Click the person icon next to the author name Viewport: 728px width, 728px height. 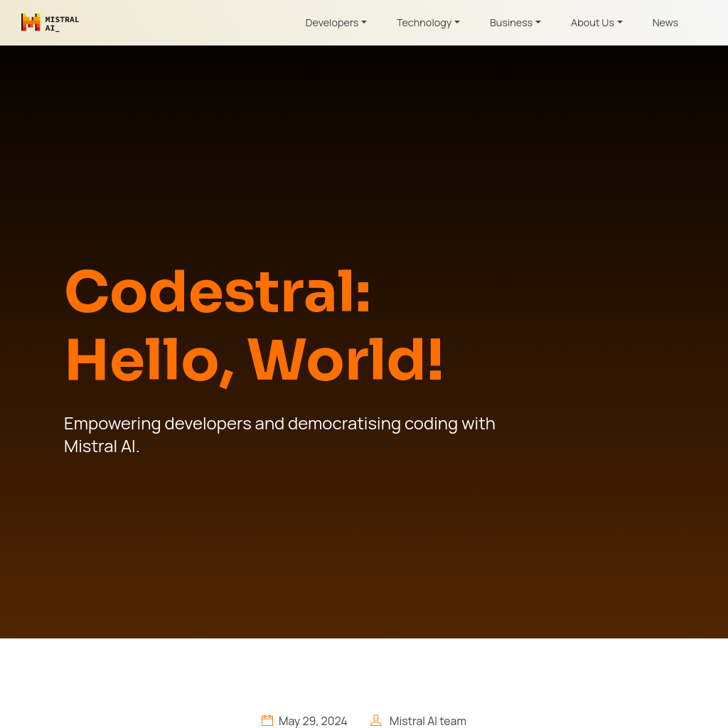click(x=375, y=720)
